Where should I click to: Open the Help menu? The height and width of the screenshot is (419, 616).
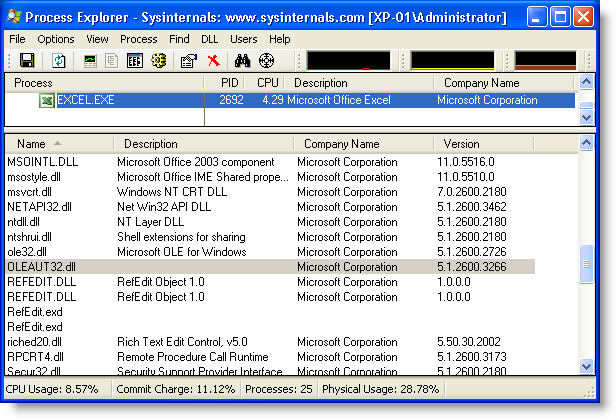[280, 39]
